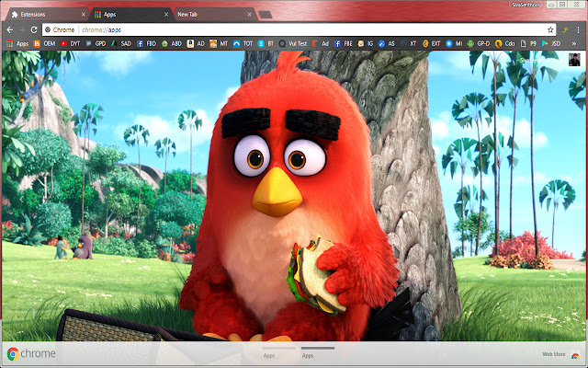Viewport: 588px width, 368px height.
Task: Reload the current page
Action: click(34, 29)
